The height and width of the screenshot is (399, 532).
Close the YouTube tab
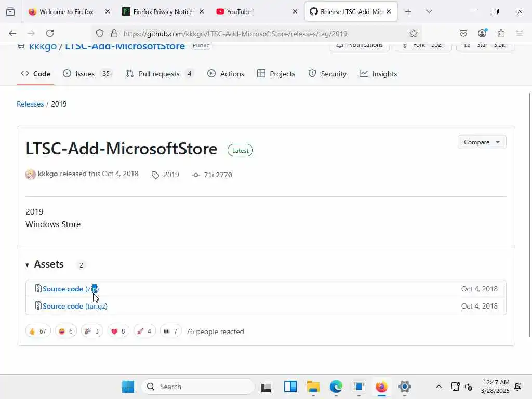point(295,12)
